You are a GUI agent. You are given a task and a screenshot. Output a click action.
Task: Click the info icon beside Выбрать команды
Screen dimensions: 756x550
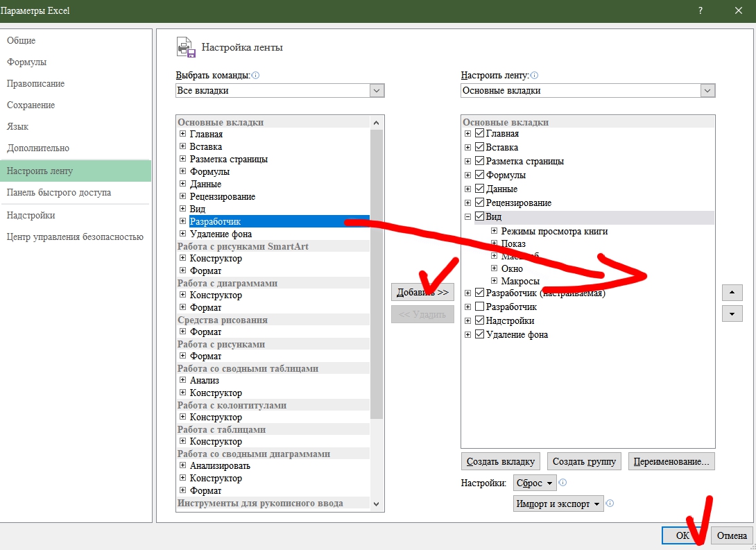[x=256, y=75]
